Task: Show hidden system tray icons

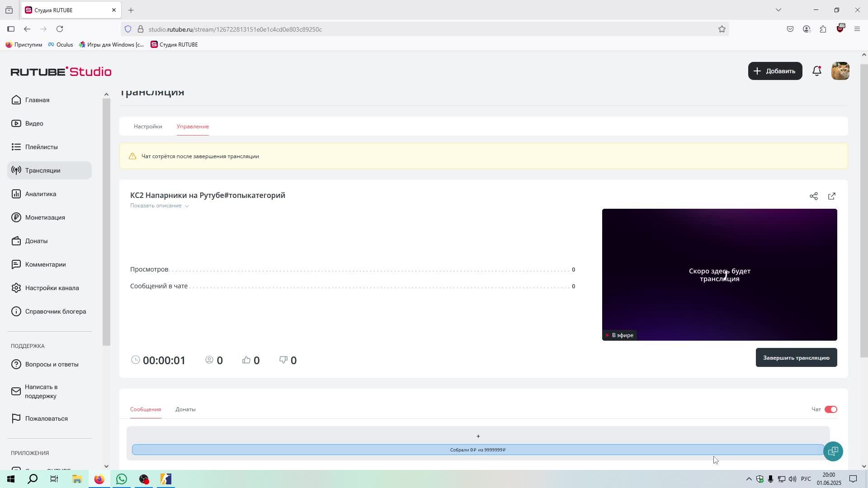Action: 749,479
